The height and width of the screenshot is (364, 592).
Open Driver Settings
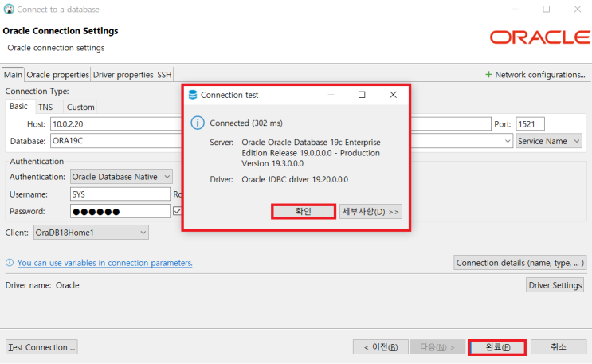click(555, 285)
